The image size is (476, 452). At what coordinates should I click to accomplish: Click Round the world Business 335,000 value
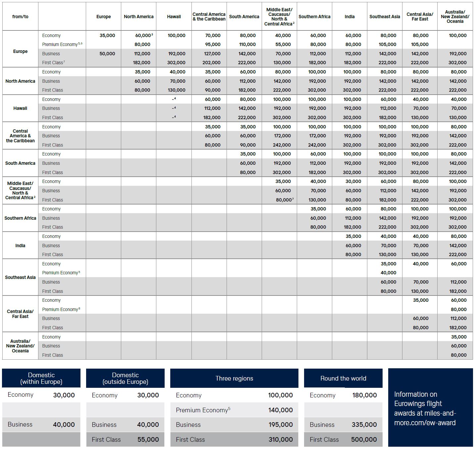pyautogui.click(x=364, y=425)
